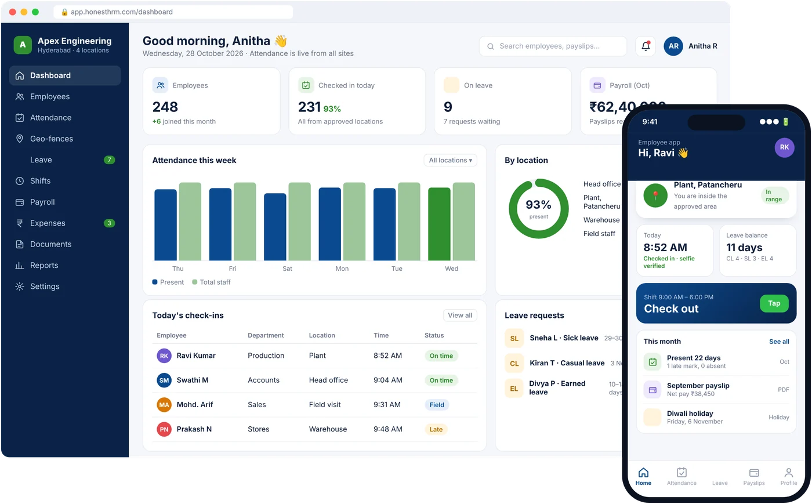Tap the Home tab in the phone app
Screen dimensions: 812x504
pos(643,477)
